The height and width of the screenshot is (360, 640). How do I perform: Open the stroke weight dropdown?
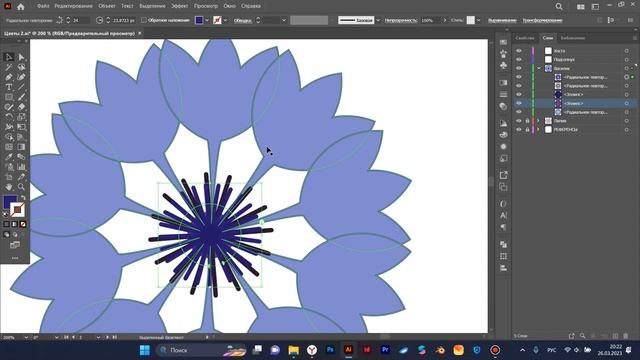click(284, 20)
